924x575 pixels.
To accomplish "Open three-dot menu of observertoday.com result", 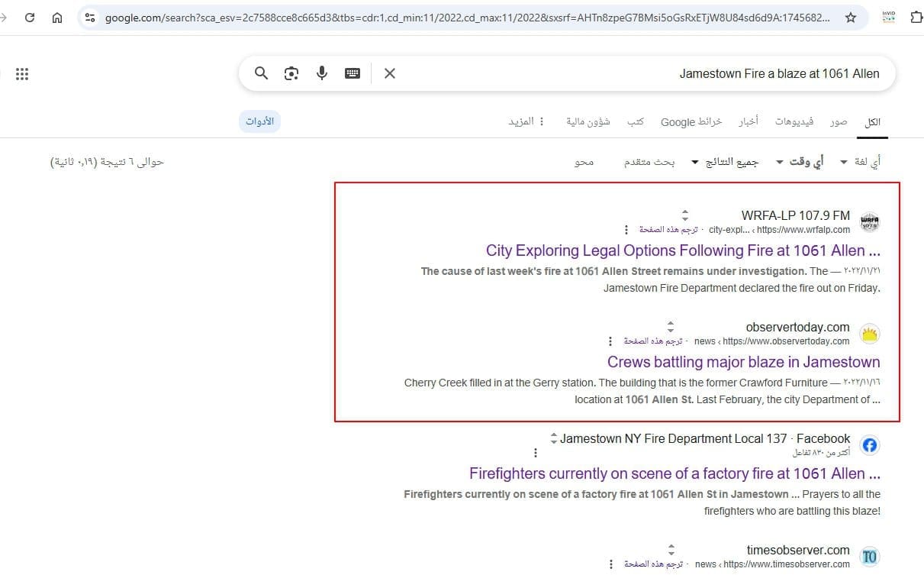I will pos(610,341).
